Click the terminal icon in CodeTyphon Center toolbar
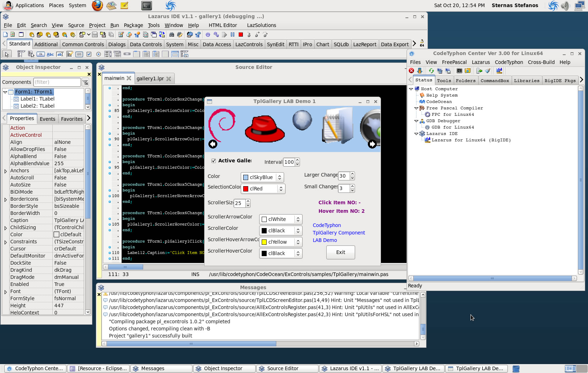This screenshot has height=373, width=588. [459, 71]
